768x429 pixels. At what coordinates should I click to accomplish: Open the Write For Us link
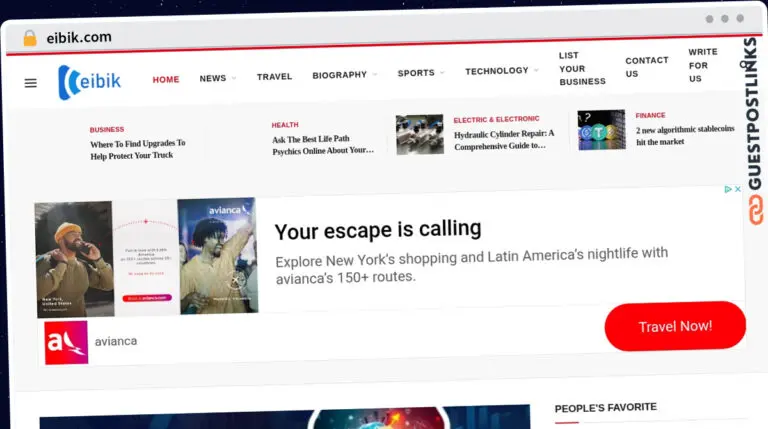[703, 65]
